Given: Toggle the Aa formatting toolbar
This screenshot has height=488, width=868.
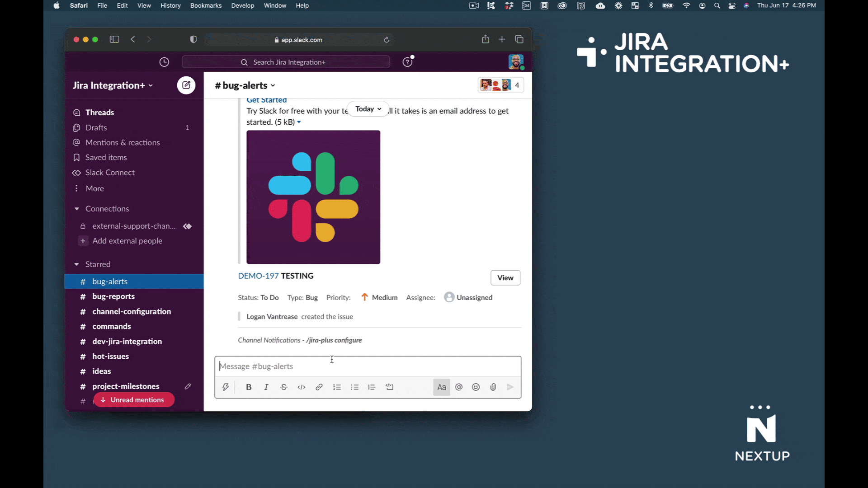Looking at the screenshot, I should pos(442,387).
